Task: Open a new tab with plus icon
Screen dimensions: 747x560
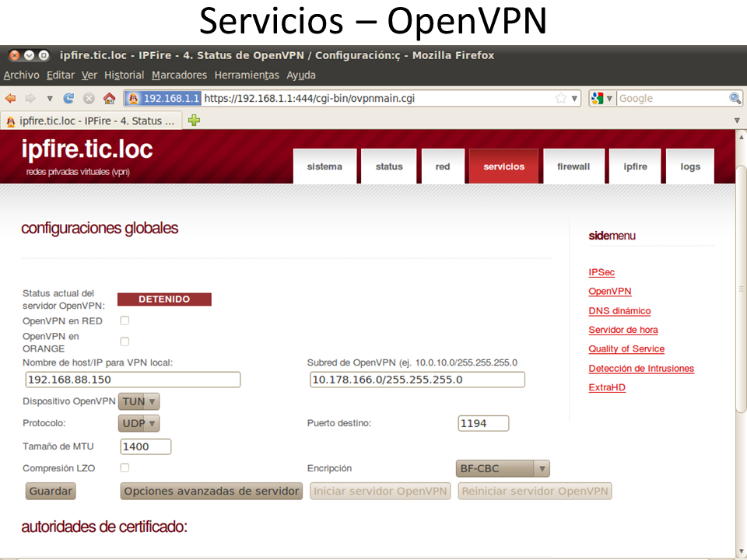Action: (194, 121)
